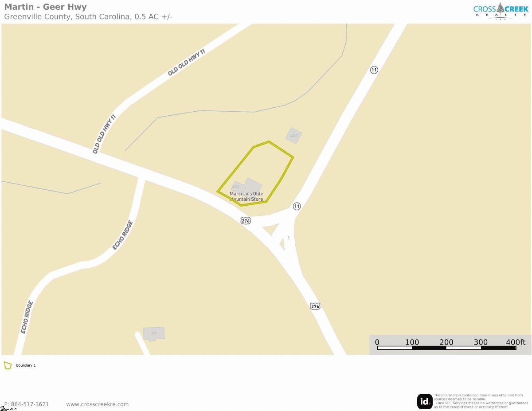Screen dimensions: 532x411
Task: Click the upper Echo Ridge road label
Action: coord(122,235)
